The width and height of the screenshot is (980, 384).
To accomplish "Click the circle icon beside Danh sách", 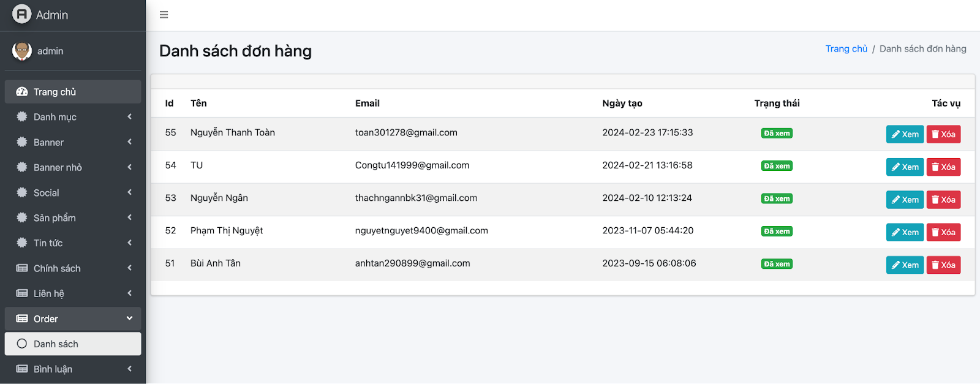I will tap(22, 344).
